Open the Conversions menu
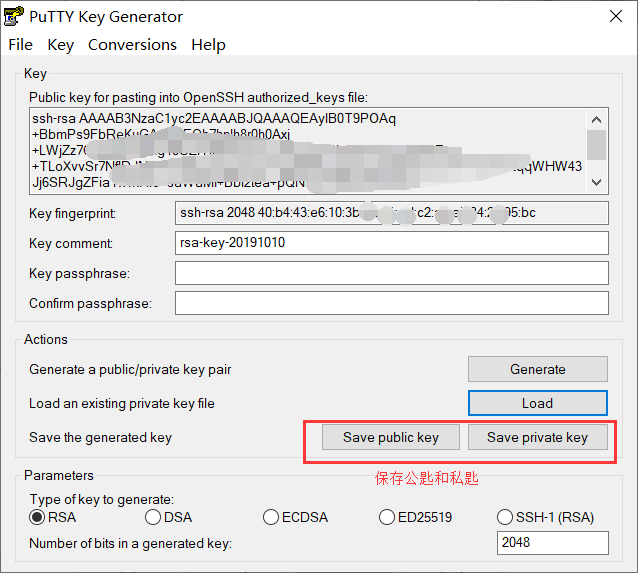Screen dimensions: 638x573 132,45
